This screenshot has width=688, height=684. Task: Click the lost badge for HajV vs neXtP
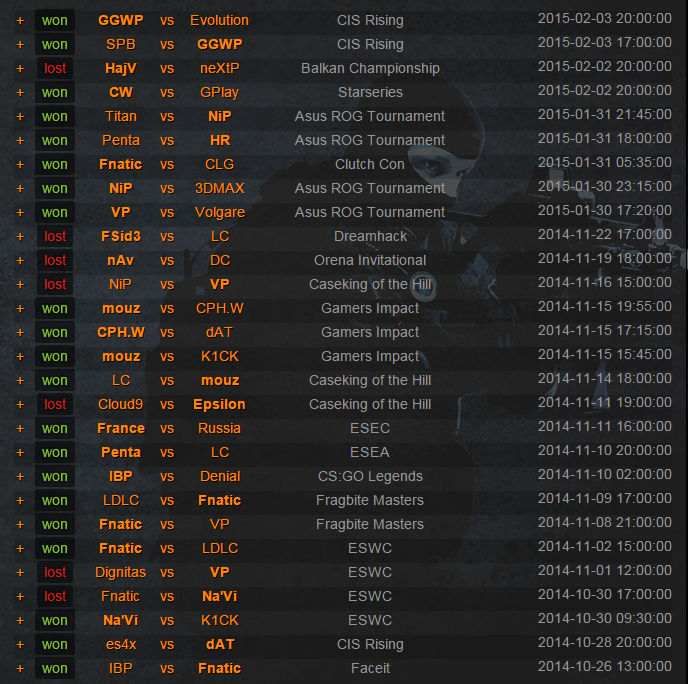click(55, 68)
